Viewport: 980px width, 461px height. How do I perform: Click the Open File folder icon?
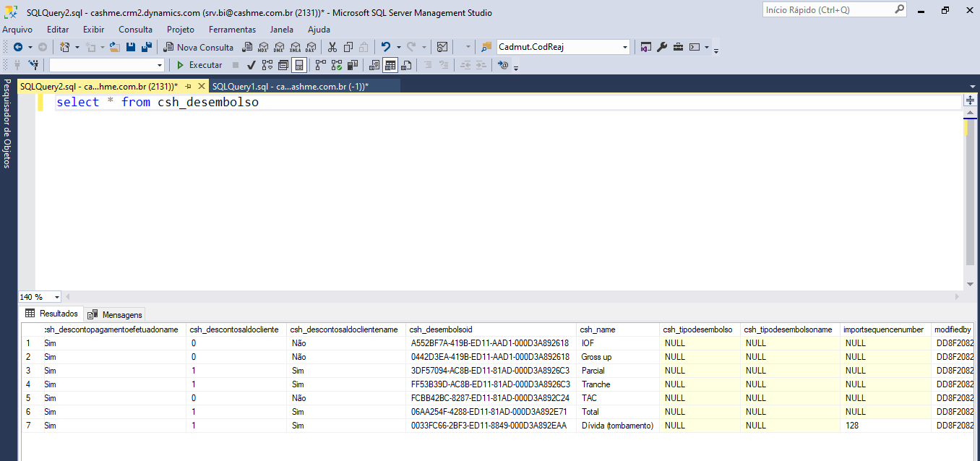point(114,47)
